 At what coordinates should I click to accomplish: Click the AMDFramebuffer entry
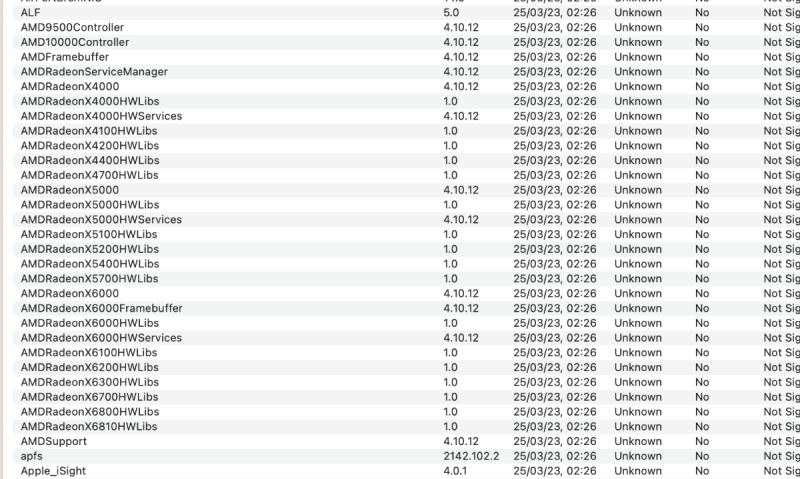point(65,57)
